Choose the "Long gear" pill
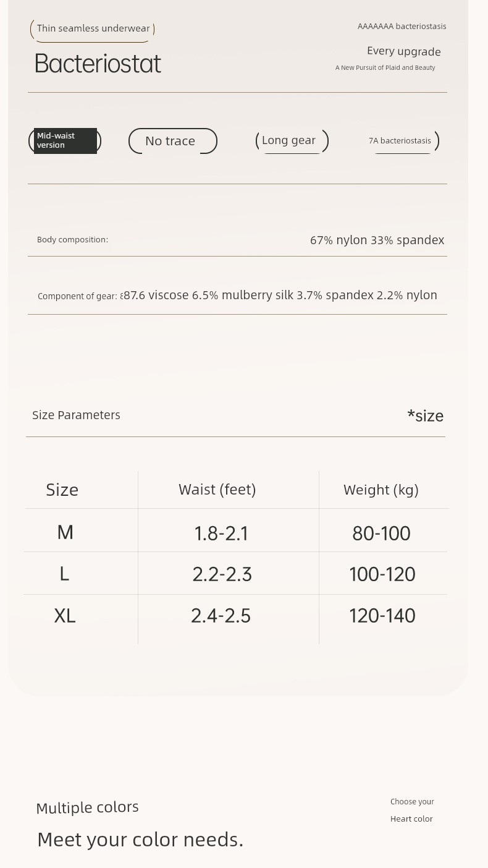 coord(291,140)
